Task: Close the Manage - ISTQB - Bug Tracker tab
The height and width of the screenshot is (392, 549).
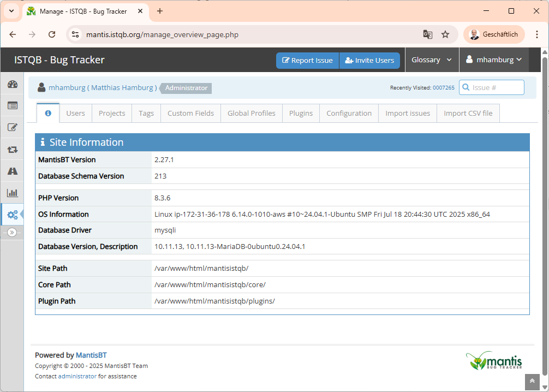Action: [140, 11]
